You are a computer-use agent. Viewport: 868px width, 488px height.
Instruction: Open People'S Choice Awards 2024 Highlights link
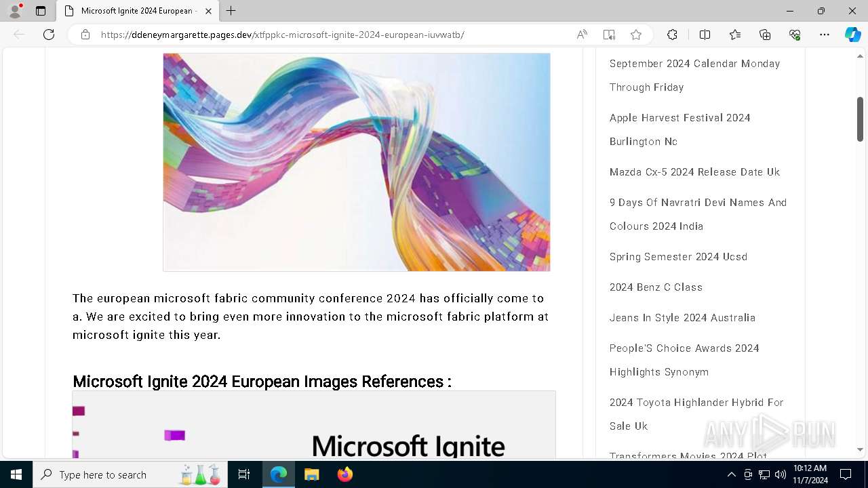point(684,360)
